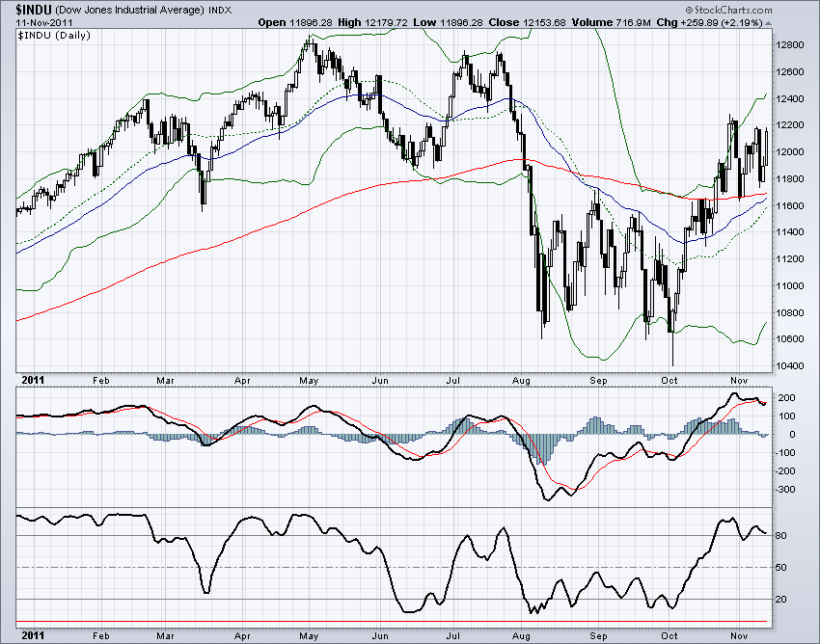Click the Feb label under the price chart
Screen dimensions: 820x644
(101, 381)
